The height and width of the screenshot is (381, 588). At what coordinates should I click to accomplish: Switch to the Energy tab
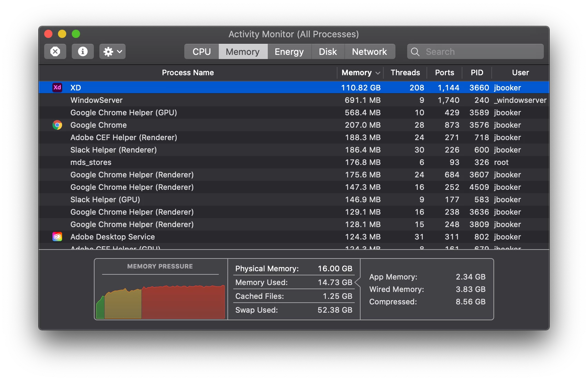pos(289,51)
